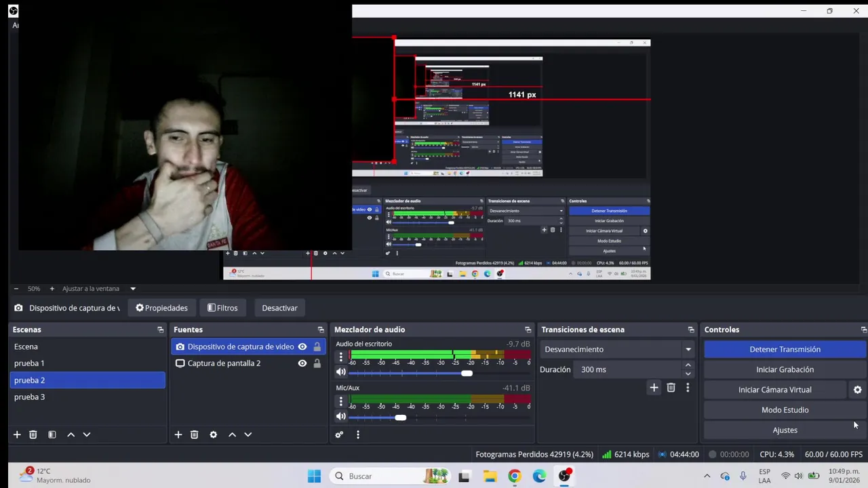The image size is (868, 488).
Task: Open source properties gear in Fuentes toolbar
Action: (213, 434)
